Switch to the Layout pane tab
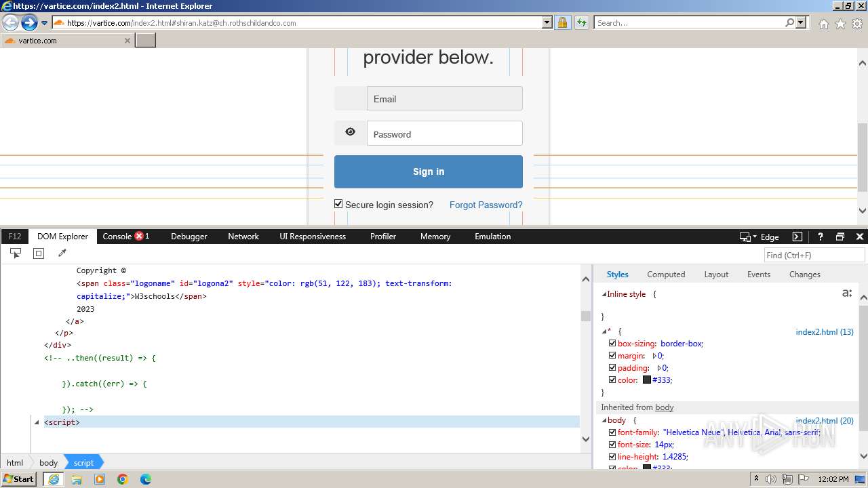The height and width of the screenshot is (488, 868). (x=716, y=274)
